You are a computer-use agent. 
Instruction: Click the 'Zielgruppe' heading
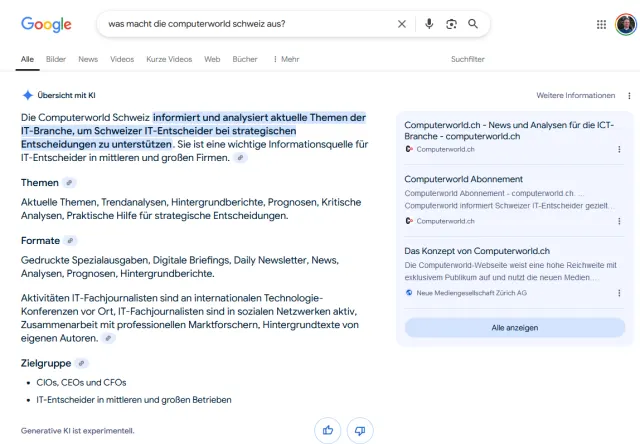tap(46, 363)
